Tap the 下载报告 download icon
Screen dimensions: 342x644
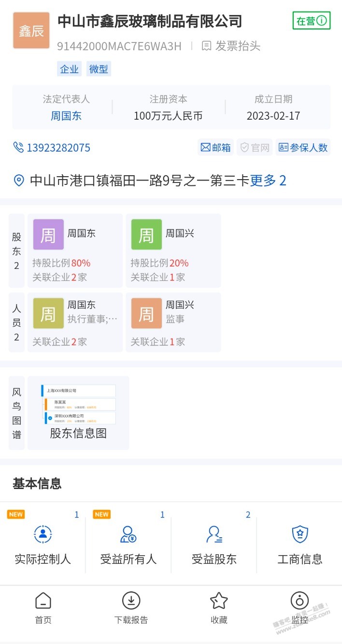tap(131, 601)
